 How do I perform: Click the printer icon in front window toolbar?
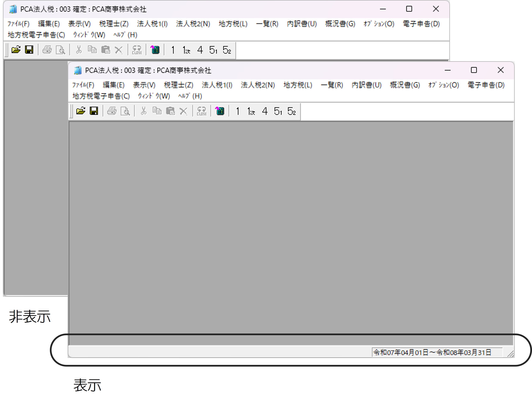coord(112,111)
